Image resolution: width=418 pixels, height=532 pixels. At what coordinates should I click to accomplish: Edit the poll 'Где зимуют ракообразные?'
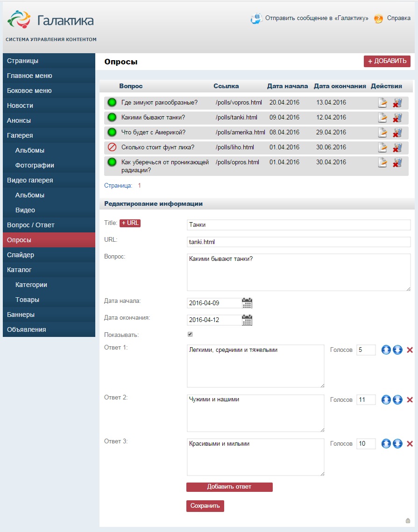pos(383,103)
